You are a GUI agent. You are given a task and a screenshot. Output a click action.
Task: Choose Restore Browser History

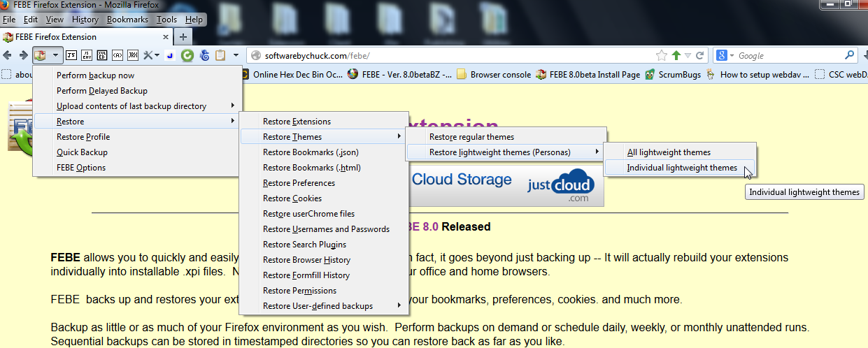coord(324,260)
